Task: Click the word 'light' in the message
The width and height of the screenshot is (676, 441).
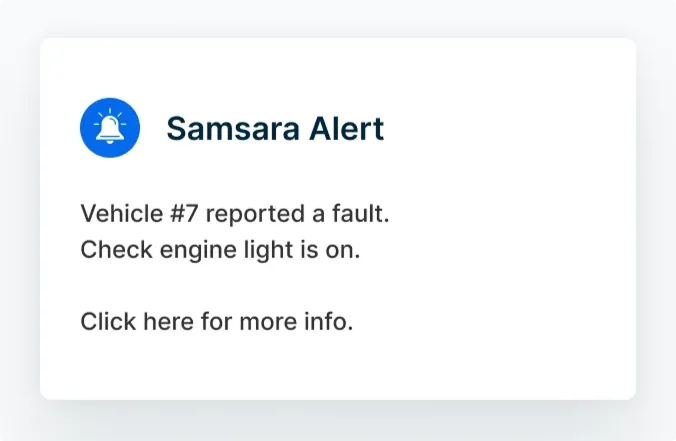Action: (269, 250)
